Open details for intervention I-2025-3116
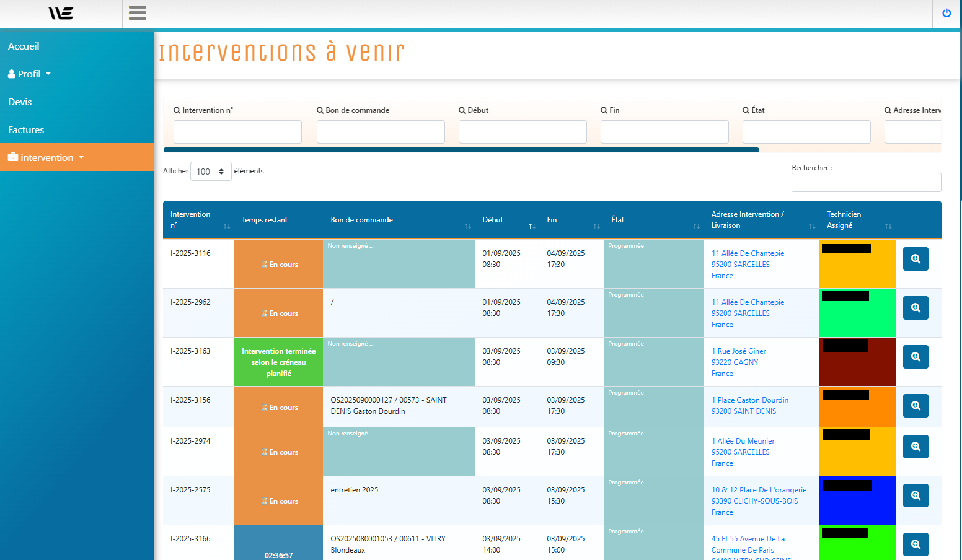The image size is (962, 560). click(x=915, y=259)
